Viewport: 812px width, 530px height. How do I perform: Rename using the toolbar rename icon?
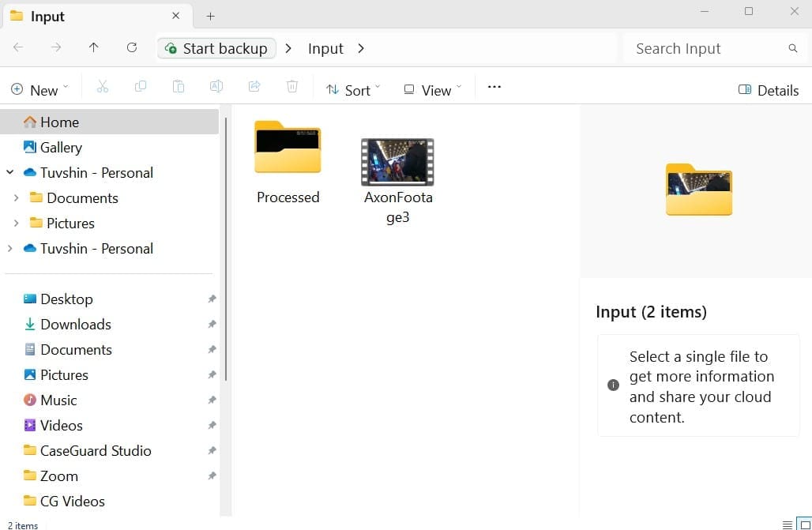coord(216,86)
